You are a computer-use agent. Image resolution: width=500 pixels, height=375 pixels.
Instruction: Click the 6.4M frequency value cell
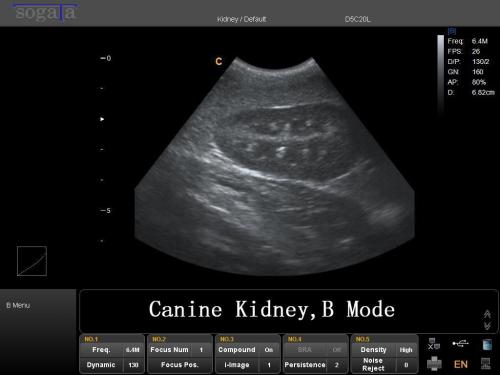pos(133,350)
